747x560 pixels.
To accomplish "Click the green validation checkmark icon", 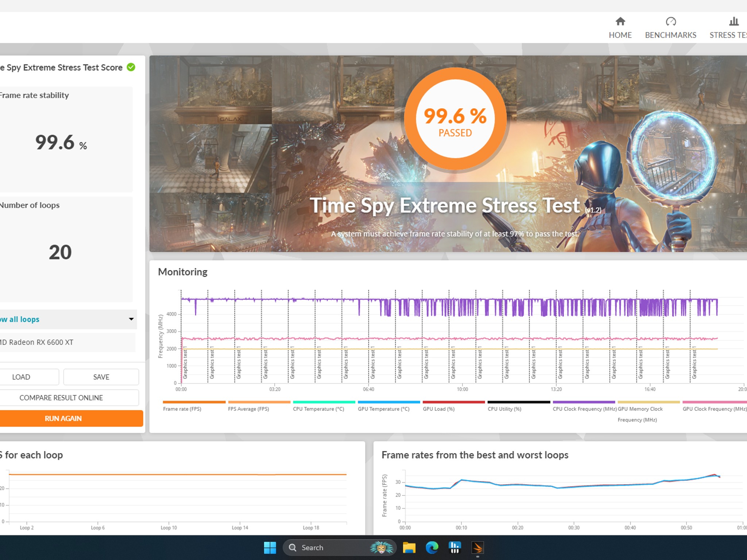I will (131, 67).
